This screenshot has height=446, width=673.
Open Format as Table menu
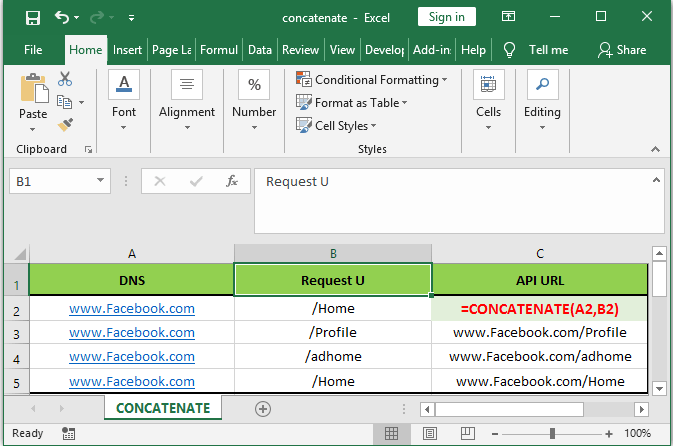[x=352, y=103]
